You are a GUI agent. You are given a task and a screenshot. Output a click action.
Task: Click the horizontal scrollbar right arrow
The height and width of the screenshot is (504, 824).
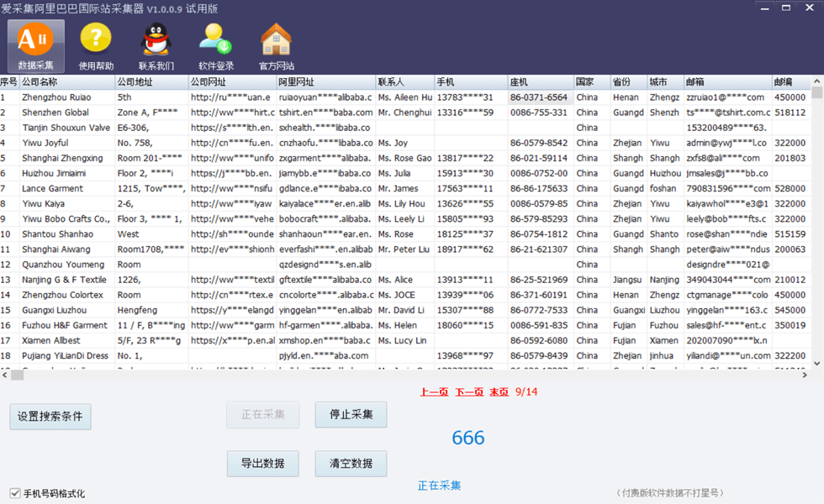pos(806,375)
